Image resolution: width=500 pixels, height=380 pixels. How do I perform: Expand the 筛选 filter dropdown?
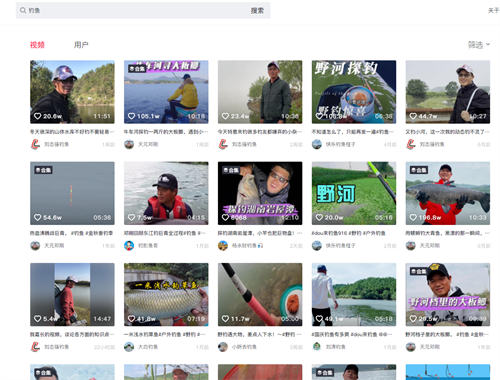pyautogui.click(x=479, y=44)
